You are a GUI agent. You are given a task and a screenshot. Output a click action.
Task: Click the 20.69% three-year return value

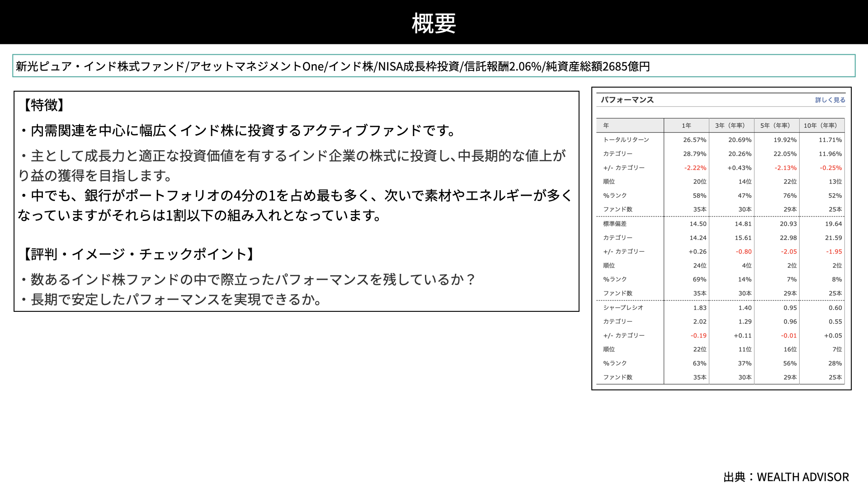tap(740, 140)
